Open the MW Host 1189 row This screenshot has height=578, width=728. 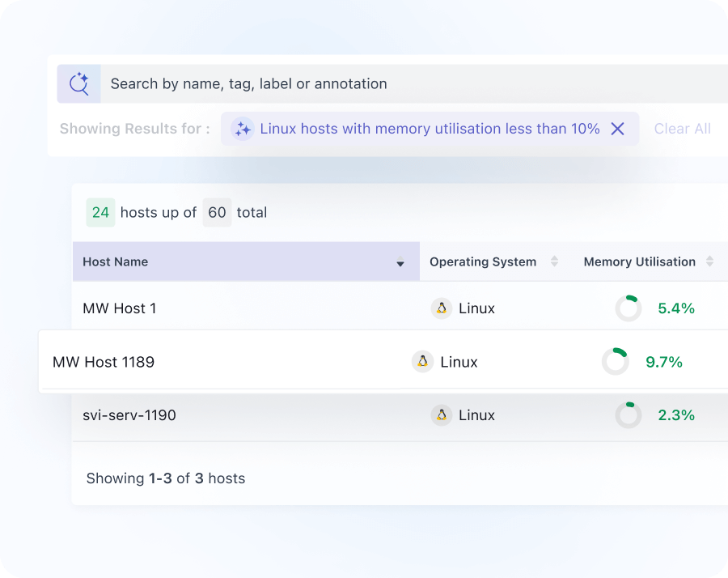(383, 362)
